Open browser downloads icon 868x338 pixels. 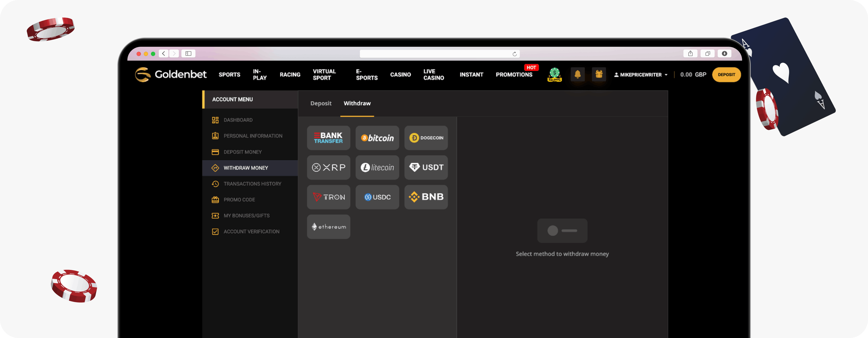[724, 53]
